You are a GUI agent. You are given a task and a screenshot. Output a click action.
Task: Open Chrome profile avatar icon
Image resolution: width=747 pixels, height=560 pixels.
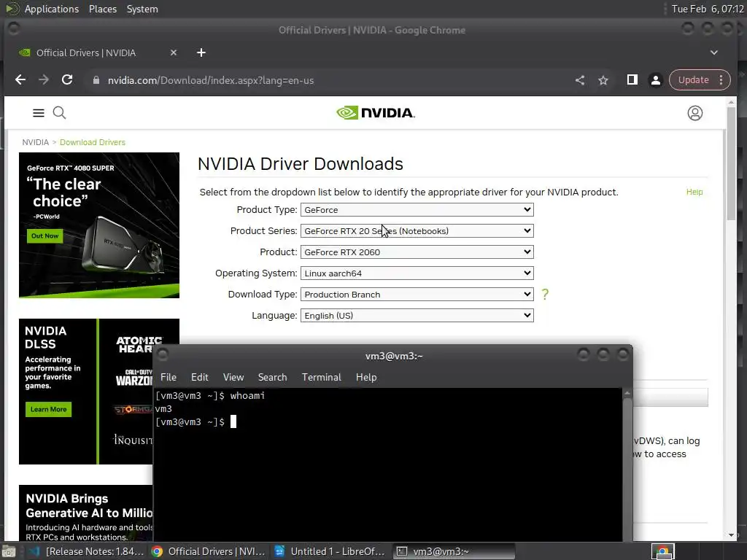656,80
